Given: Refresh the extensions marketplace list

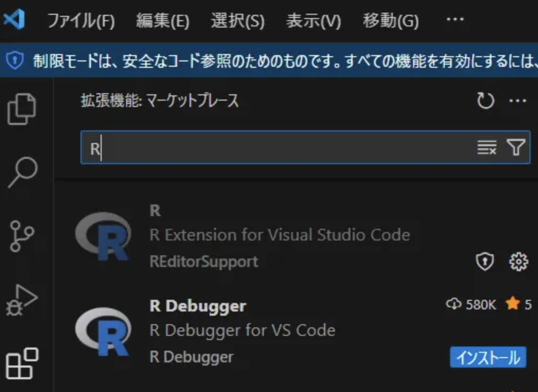Looking at the screenshot, I should tap(486, 100).
